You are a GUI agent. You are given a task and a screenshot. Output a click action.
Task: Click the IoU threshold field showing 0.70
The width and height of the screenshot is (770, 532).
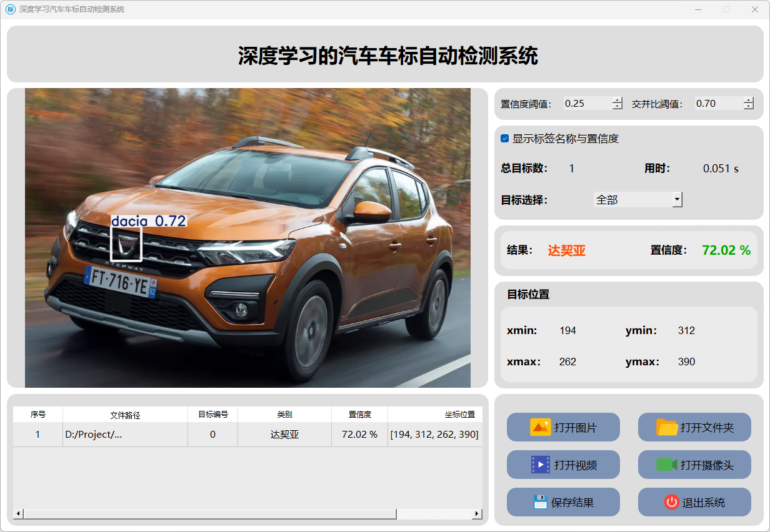(717, 104)
